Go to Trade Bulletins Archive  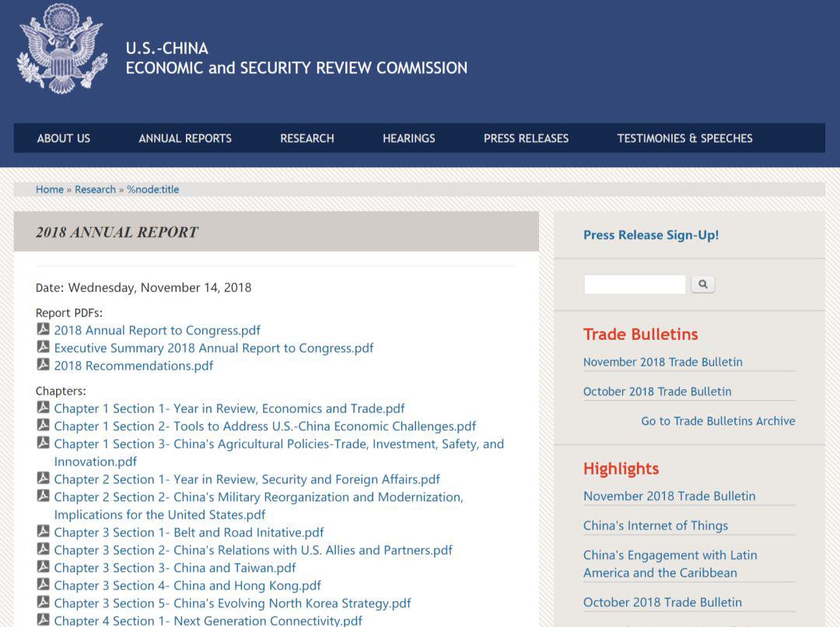pyautogui.click(x=718, y=421)
